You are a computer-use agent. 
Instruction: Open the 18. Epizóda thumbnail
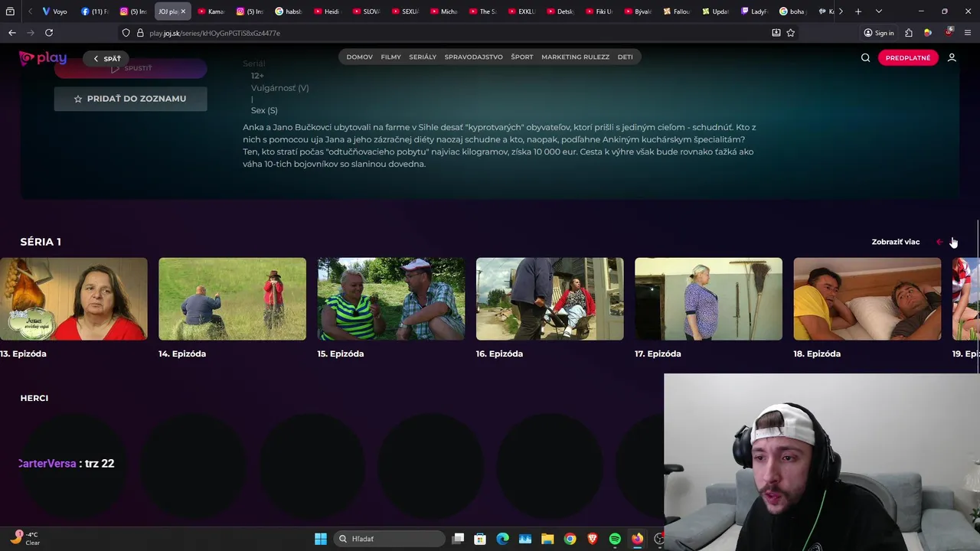[867, 299]
